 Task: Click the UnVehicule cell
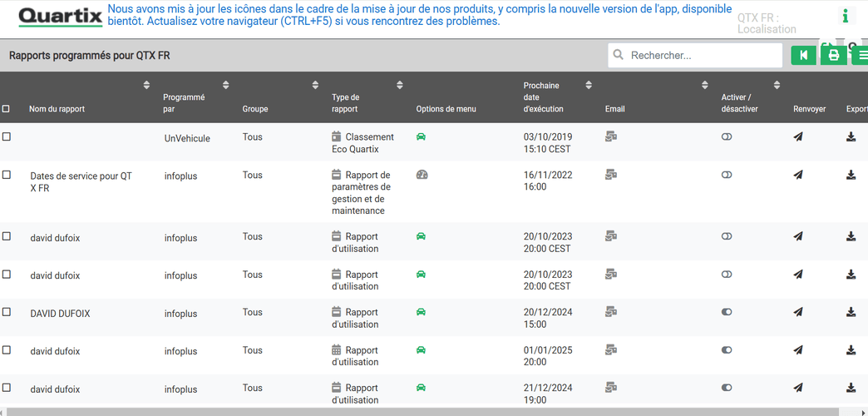[187, 138]
